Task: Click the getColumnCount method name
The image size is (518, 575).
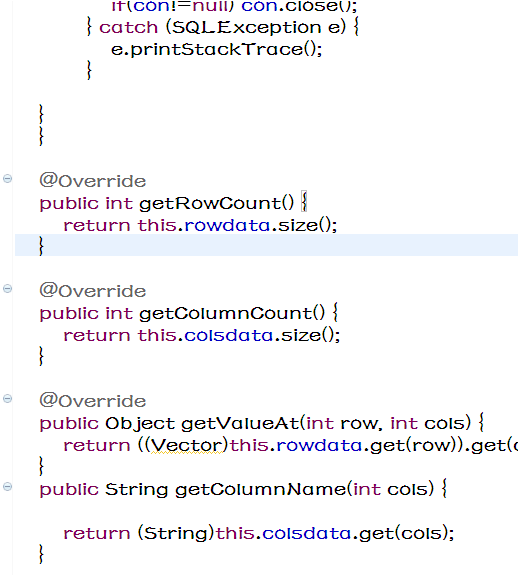Action: point(225,314)
